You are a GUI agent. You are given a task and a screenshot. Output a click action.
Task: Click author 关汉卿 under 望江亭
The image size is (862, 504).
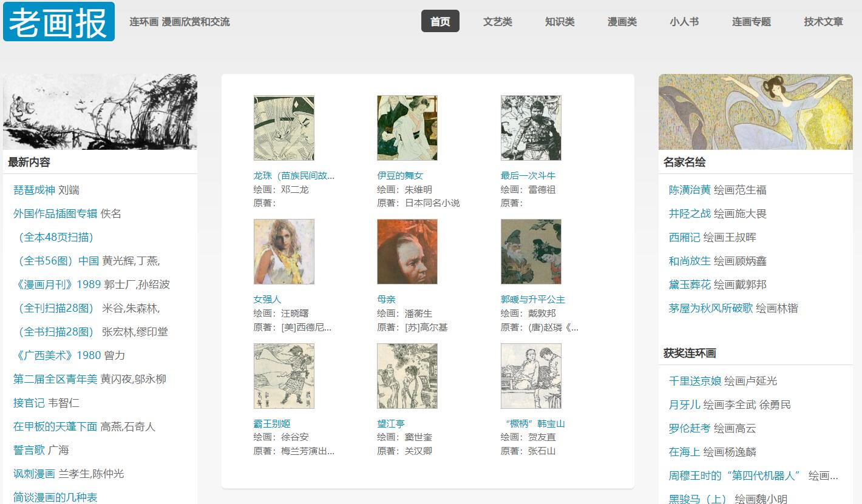[418, 451]
